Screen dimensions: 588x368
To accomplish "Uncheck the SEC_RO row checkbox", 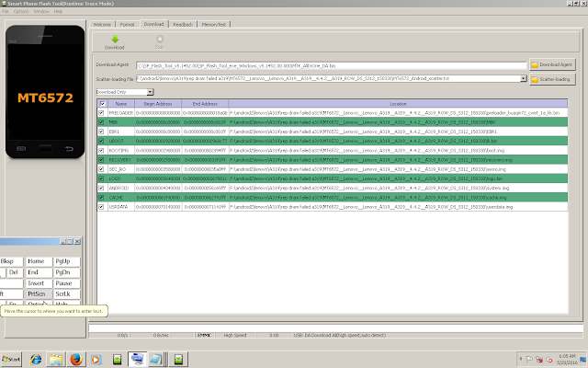I will (x=101, y=169).
